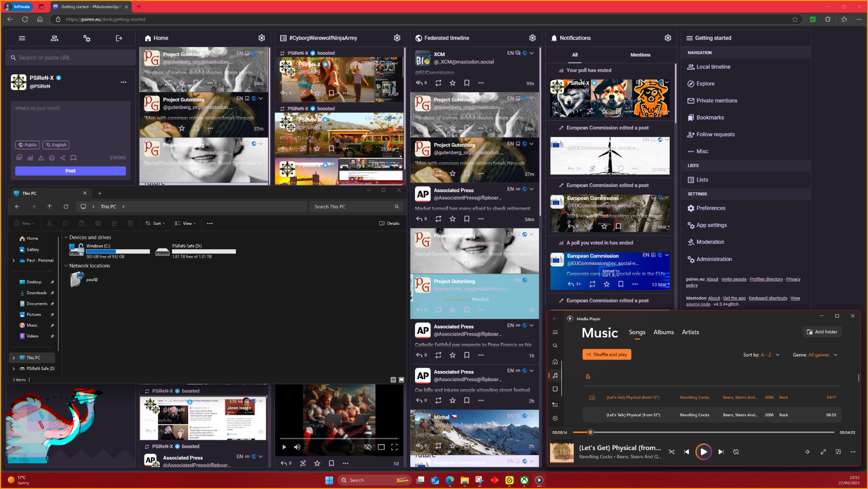Add media attachment to the compose box

19,158
